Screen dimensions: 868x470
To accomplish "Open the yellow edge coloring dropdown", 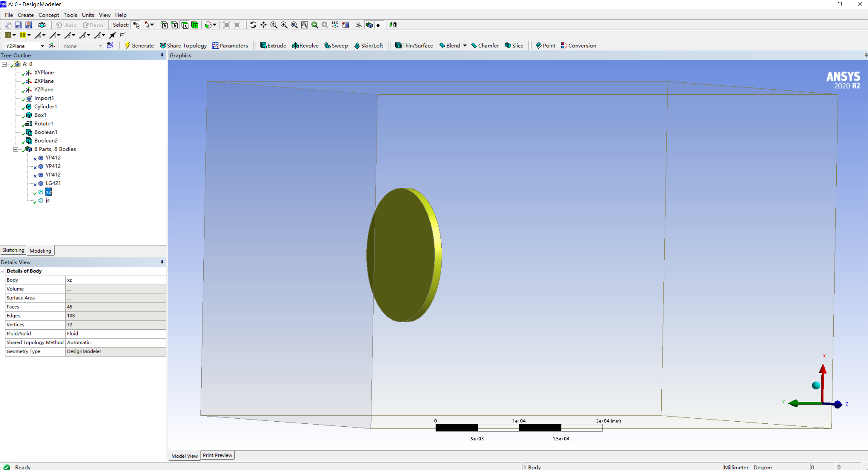I will (29, 35).
